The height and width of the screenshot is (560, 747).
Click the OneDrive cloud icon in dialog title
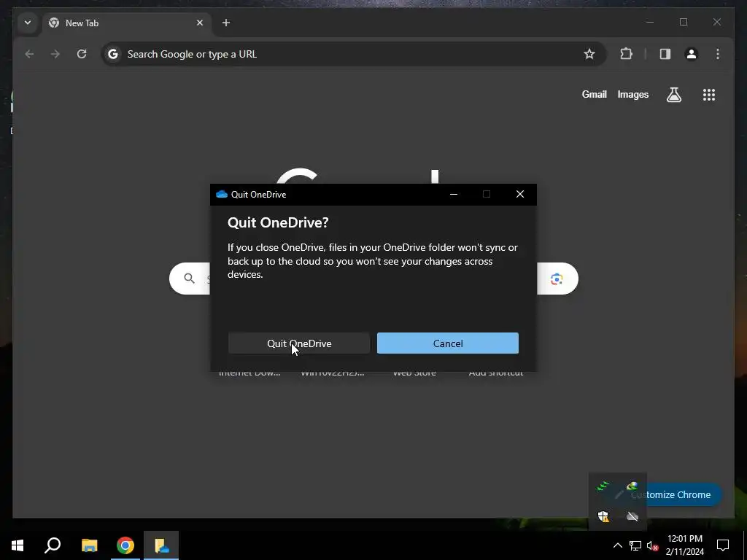[x=222, y=194]
